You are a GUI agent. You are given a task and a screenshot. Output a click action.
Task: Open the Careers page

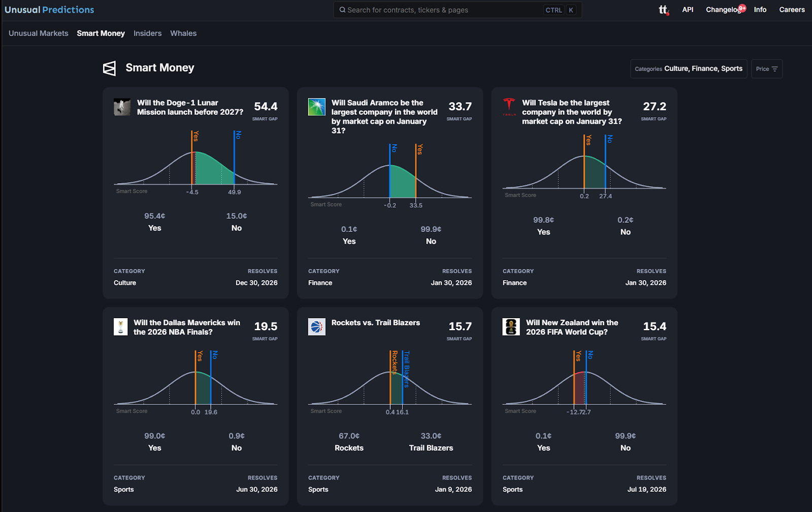pos(792,10)
